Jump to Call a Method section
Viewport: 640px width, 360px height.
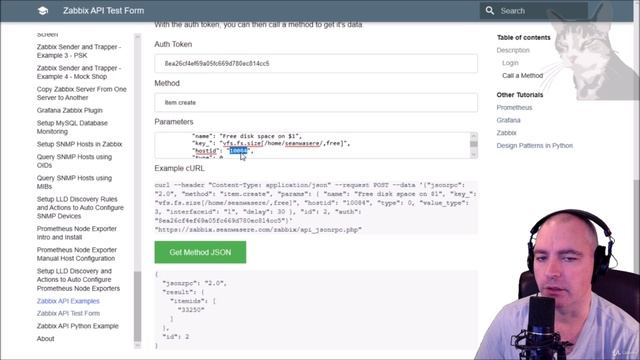pyautogui.click(x=522, y=76)
